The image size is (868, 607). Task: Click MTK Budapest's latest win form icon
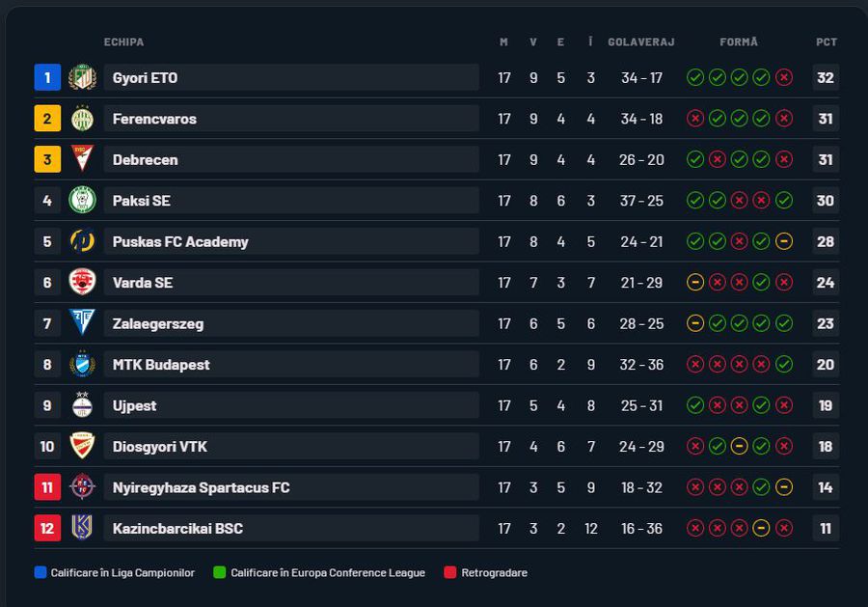[x=784, y=365]
